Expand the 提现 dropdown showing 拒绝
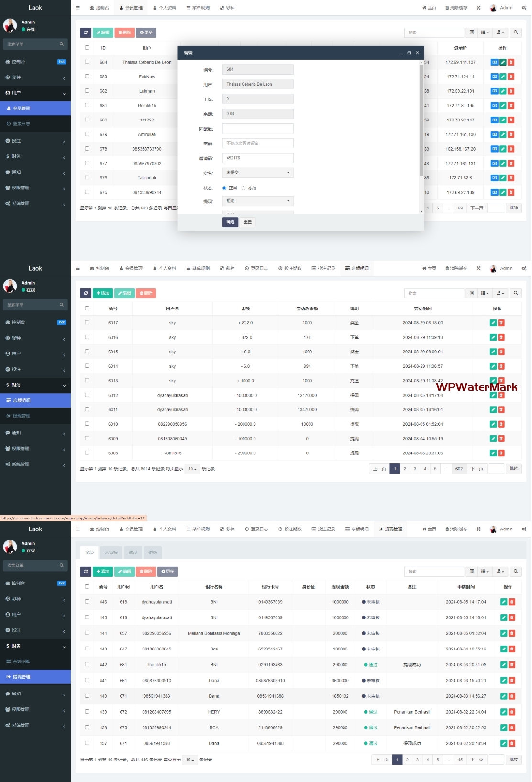Screen dimensions: 532x782 coord(258,201)
